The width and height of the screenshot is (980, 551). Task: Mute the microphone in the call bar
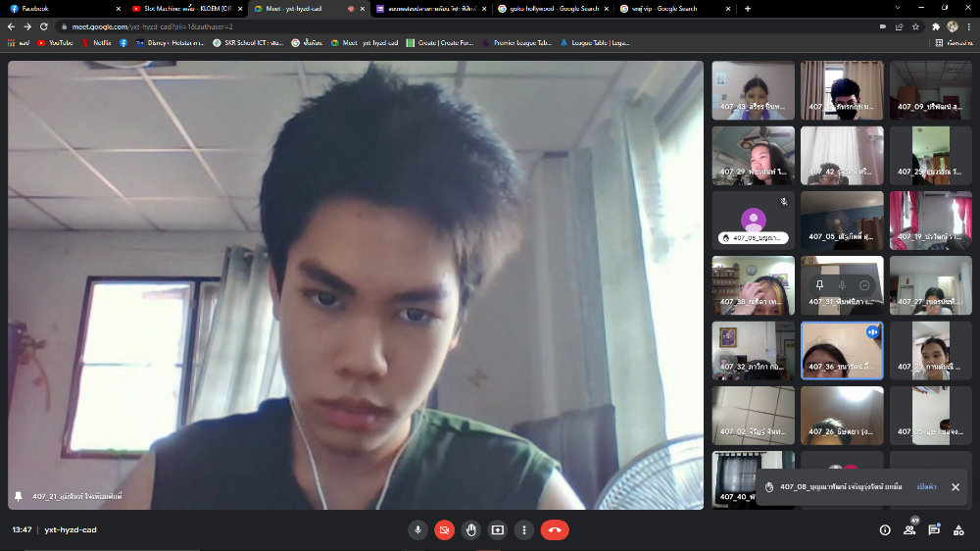coord(417,529)
